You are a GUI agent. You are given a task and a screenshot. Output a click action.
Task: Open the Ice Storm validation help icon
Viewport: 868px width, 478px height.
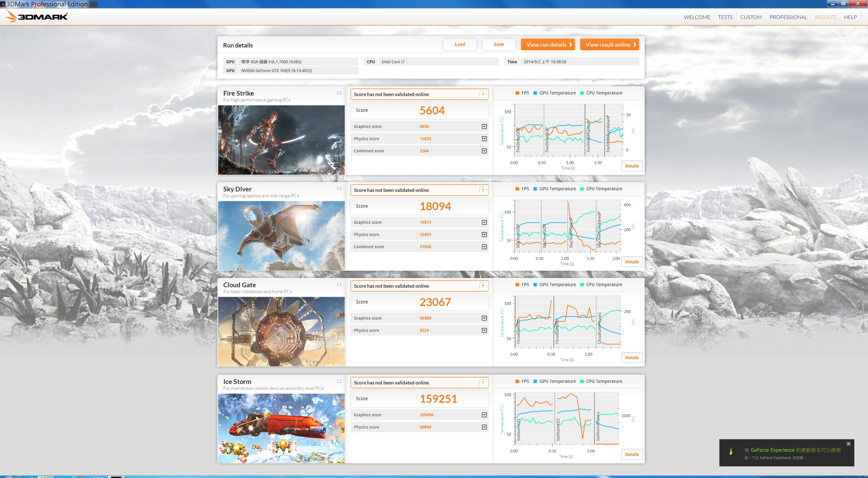pyautogui.click(x=483, y=383)
